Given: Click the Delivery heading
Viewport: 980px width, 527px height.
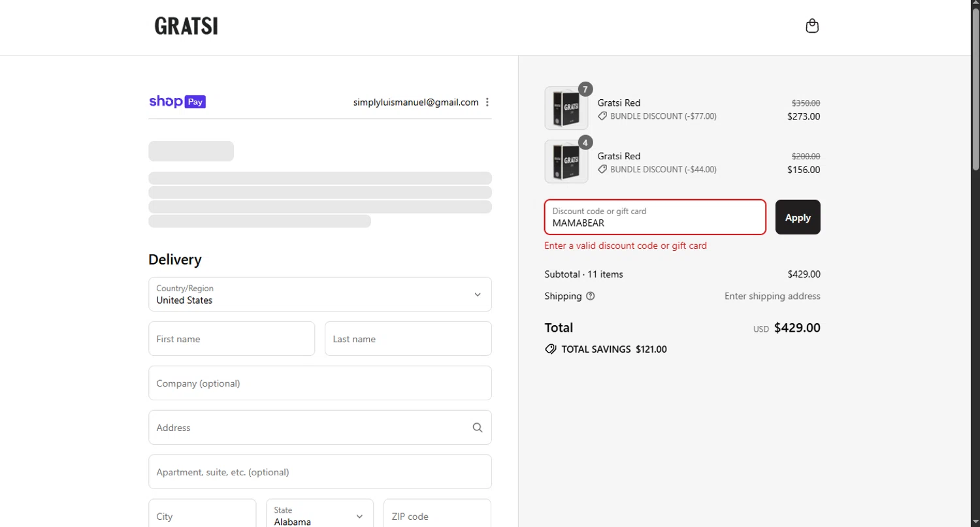Looking at the screenshot, I should (175, 259).
